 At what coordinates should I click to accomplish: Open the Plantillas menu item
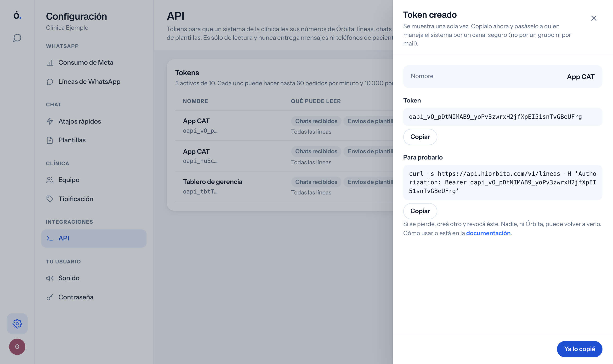(x=94, y=140)
